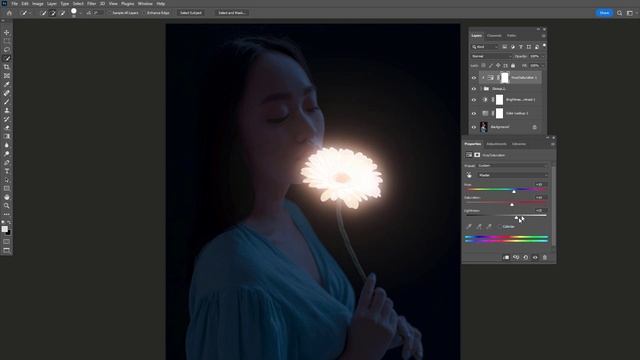Select the Path Selection tool

click(7, 180)
